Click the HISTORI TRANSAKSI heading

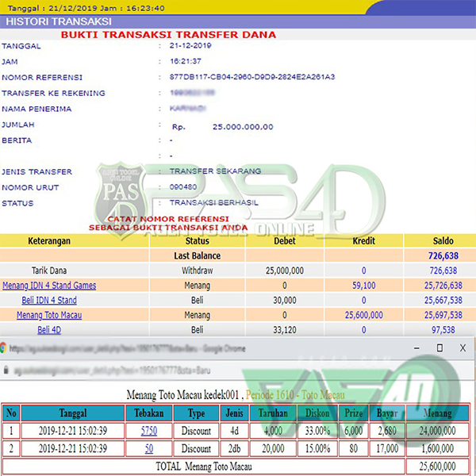(x=59, y=21)
